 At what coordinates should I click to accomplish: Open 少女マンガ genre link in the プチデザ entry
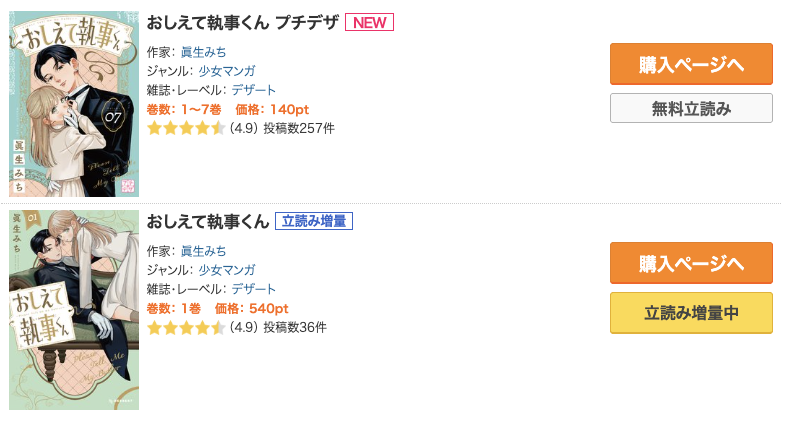click(227, 70)
